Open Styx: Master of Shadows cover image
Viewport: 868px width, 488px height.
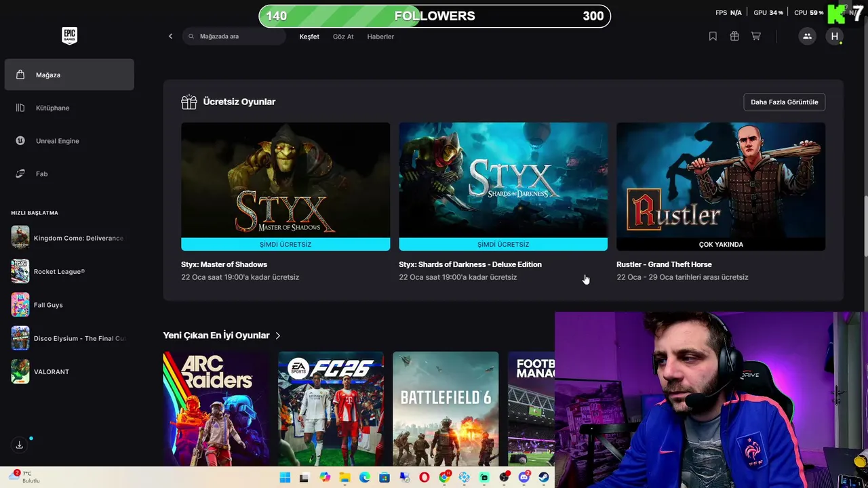point(285,180)
